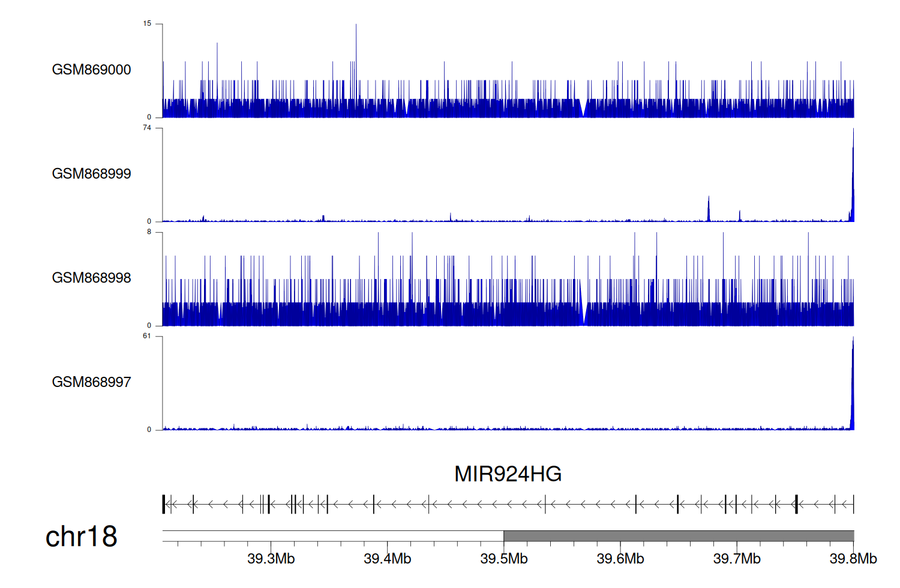Click the y-axis maximum value 15
This screenshot has width=900, height=588.
point(147,24)
